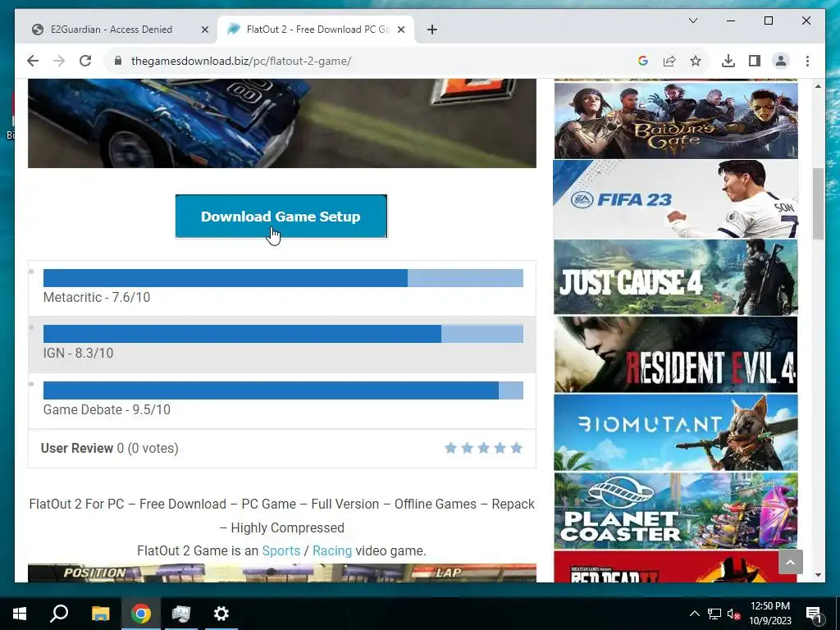Bookmark this page with the star
Viewport: 840px width, 630px height.
coord(696,61)
